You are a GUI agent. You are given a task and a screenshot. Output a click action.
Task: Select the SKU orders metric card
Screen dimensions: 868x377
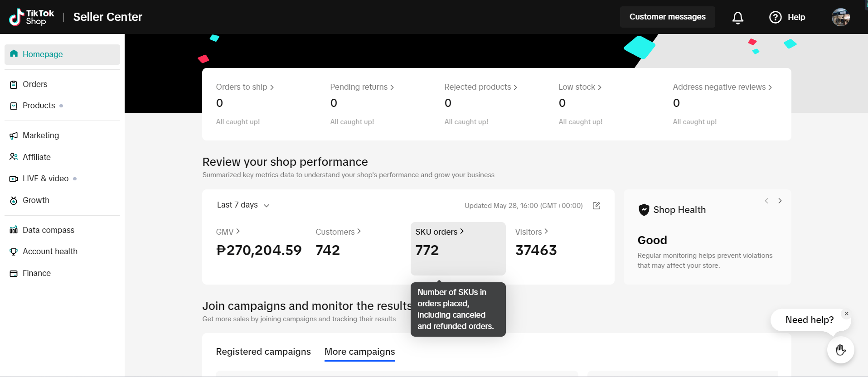(458, 248)
